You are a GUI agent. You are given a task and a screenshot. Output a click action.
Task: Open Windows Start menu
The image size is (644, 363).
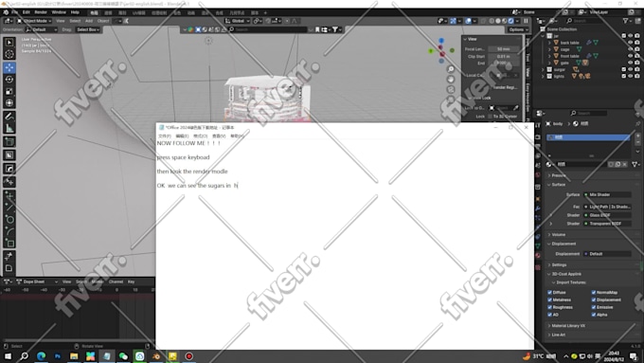8,356
